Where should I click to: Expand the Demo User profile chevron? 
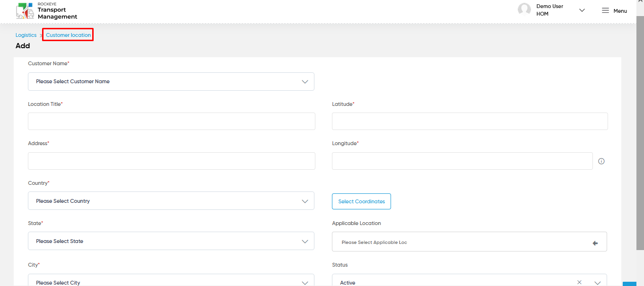(x=582, y=10)
